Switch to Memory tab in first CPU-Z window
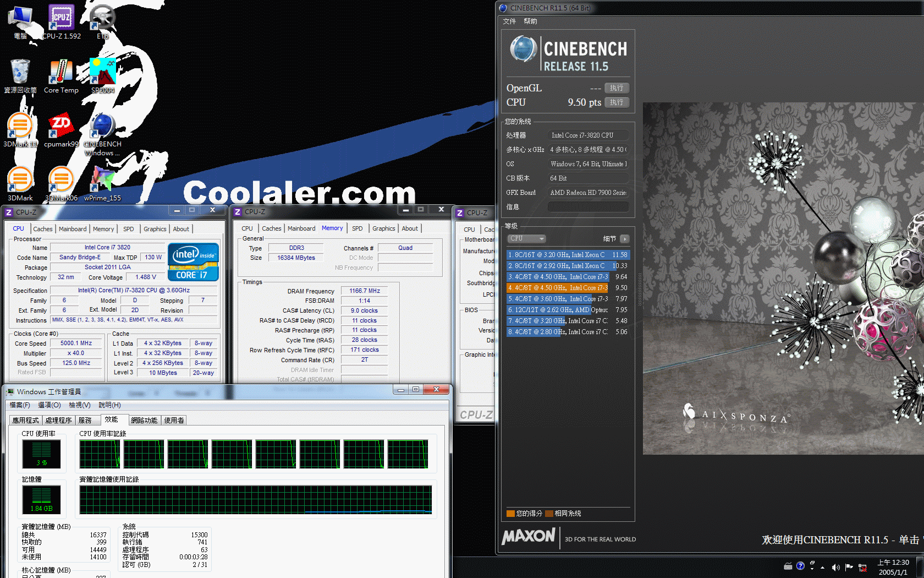The height and width of the screenshot is (578, 924). click(x=103, y=229)
